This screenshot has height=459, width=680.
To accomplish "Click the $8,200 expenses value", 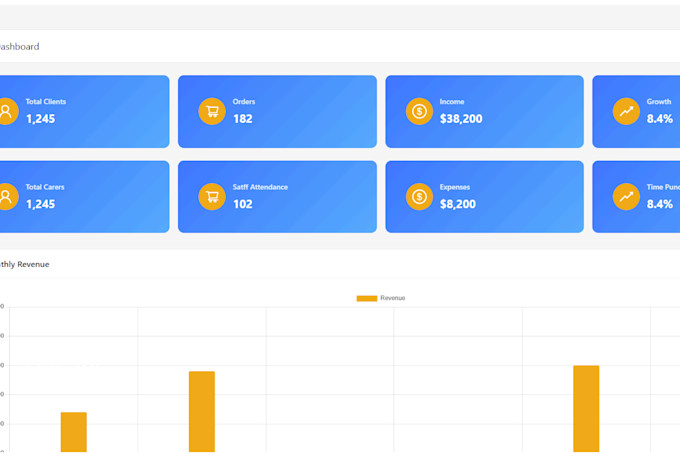I will click(458, 204).
